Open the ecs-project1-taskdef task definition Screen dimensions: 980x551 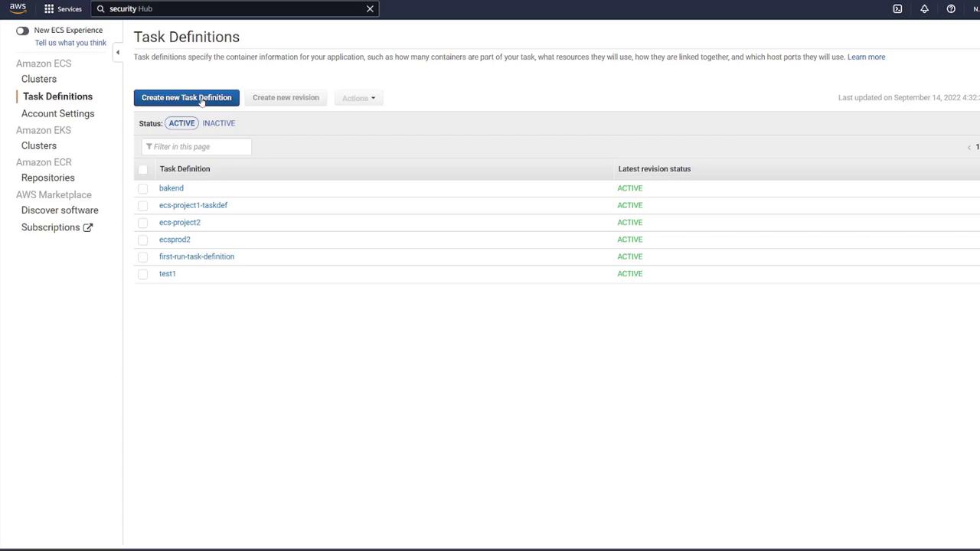tap(193, 205)
